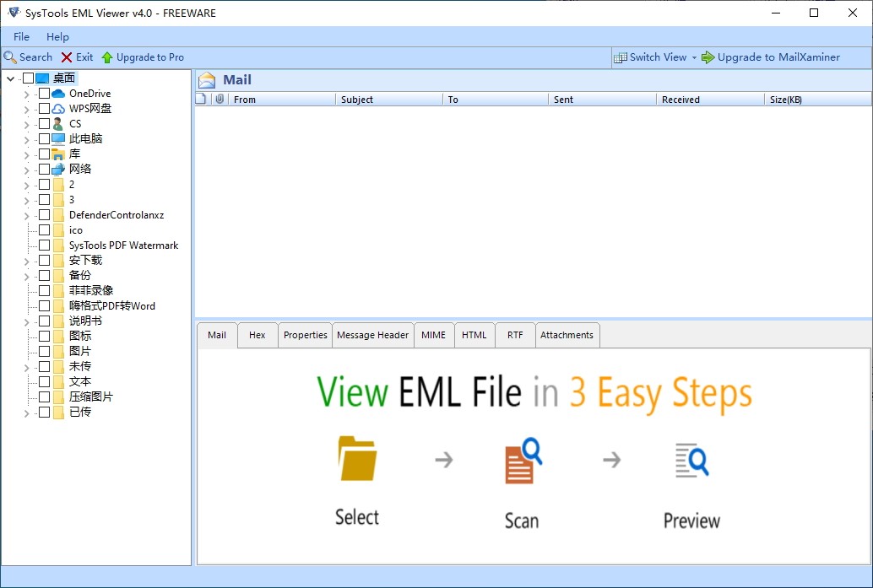
Task: Click the OneDrive cloud icon in tree
Action: [58, 94]
